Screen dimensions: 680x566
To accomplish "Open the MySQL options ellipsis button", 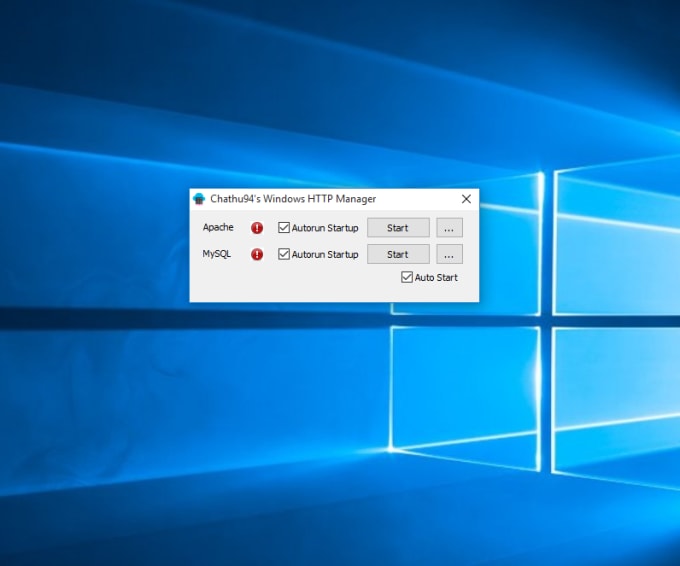I will (449, 254).
